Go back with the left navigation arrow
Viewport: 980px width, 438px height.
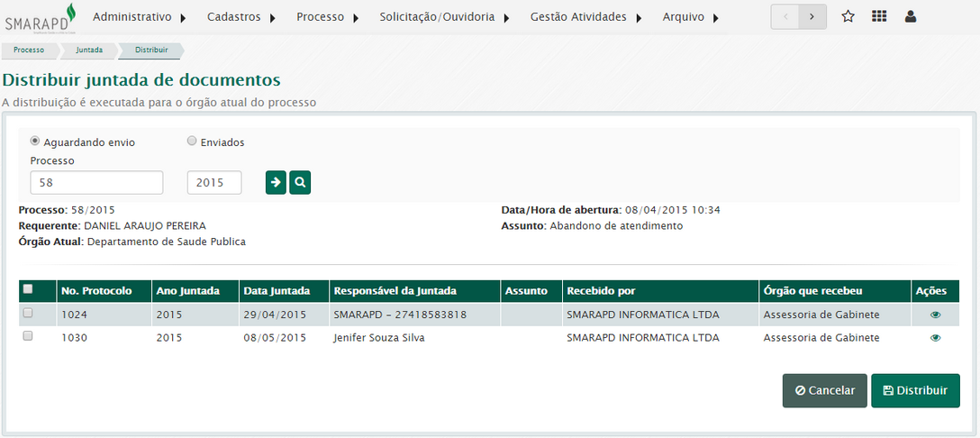(785, 17)
